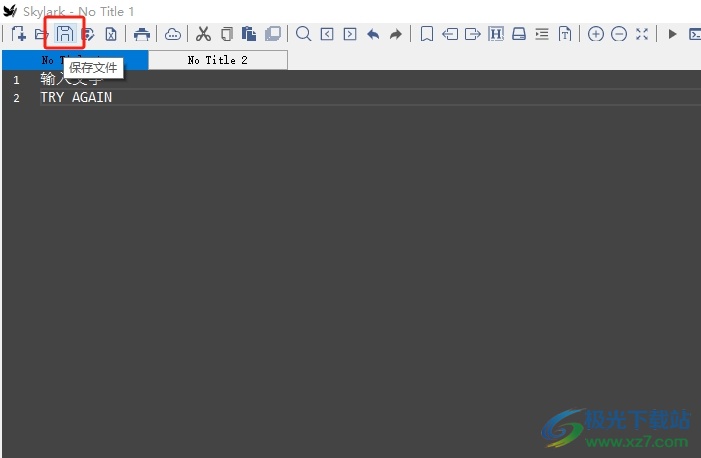Zoom in with the plus circle icon
The image size is (701, 458).
pyautogui.click(x=596, y=34)
